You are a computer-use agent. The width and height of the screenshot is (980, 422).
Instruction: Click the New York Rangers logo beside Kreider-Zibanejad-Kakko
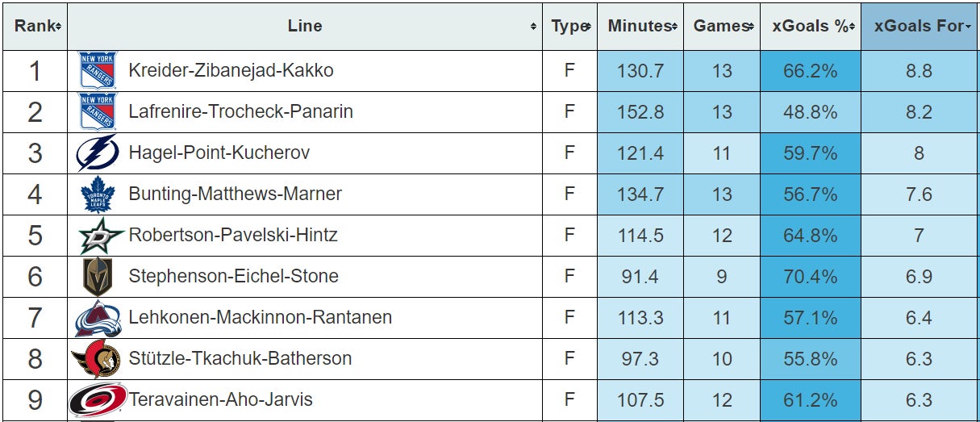click(98, 71)
